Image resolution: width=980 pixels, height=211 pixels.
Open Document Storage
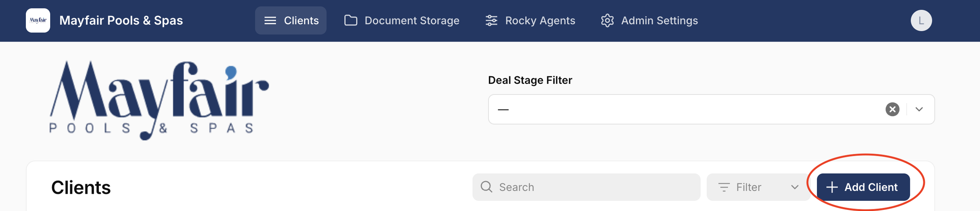(x=402, y=20)
